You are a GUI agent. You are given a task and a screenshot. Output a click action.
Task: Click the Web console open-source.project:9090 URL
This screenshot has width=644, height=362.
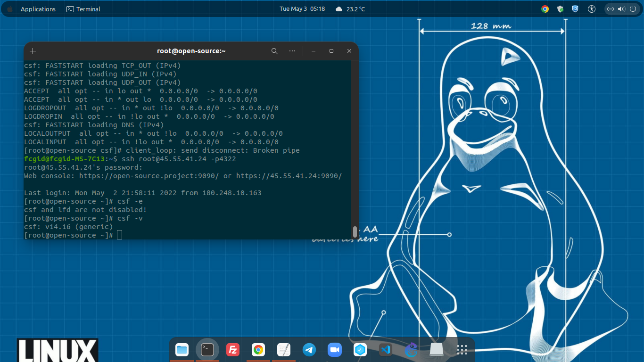coord(149,176)
